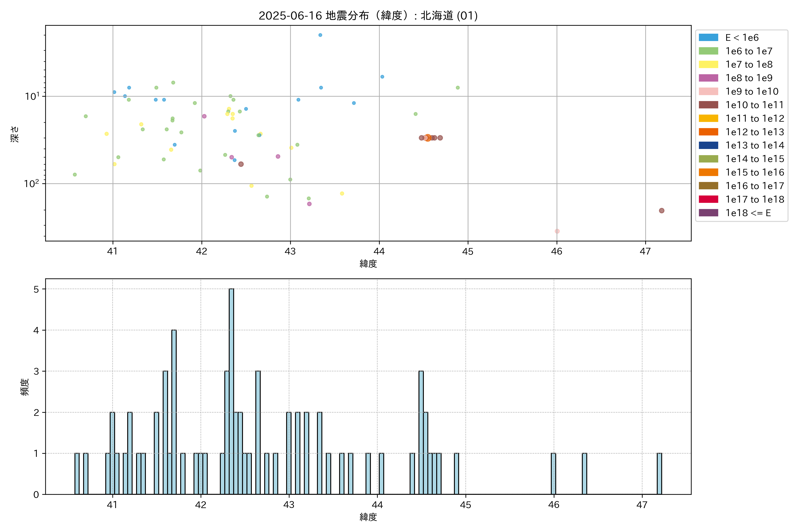Click the '頻度' y-axis label

pyautogui.click(x=24, y=387)
